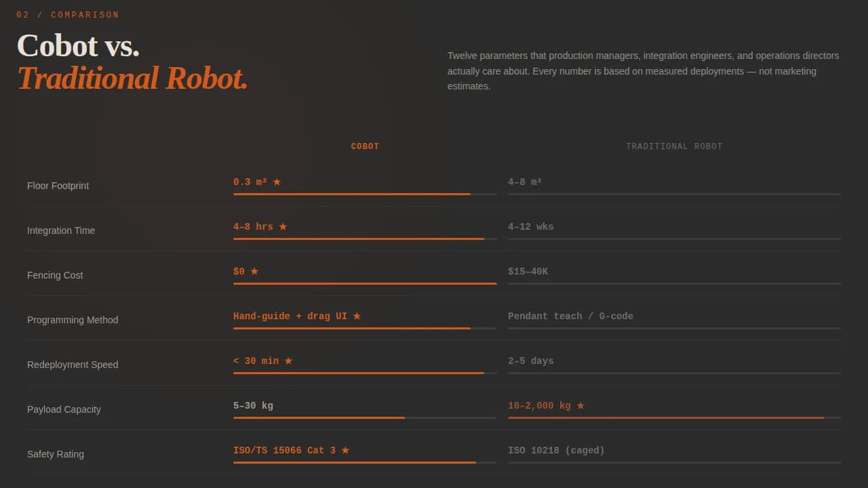Click the orange bar under $0 fencing cost
This screenshot has height=488, width=868.
click(365, 284)
